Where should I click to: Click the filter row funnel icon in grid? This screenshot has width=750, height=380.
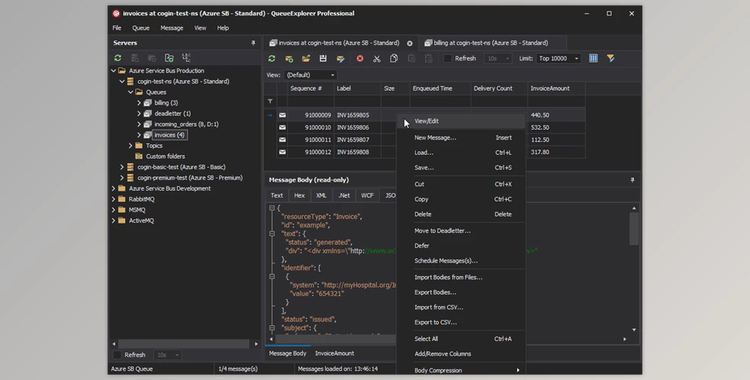[x=270, y=101]
